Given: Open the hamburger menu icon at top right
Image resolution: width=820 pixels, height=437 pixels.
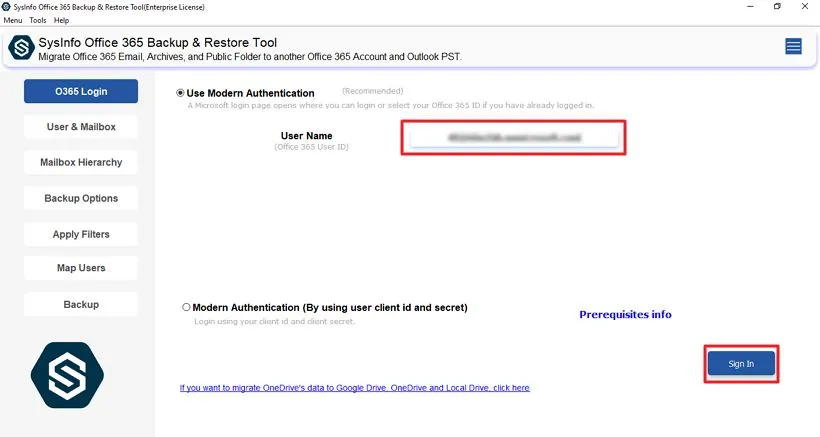Looking at the screenshot, I should [x=793, y=47].
